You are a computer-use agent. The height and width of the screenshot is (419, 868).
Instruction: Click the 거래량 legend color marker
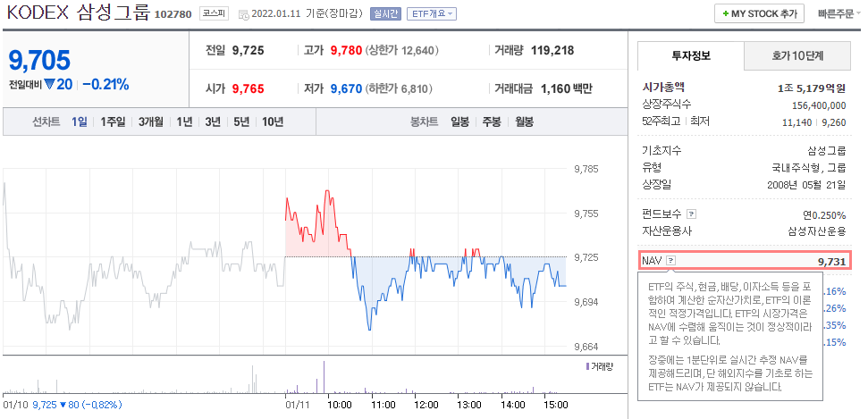pyautogui.click(x=587, y=366)
